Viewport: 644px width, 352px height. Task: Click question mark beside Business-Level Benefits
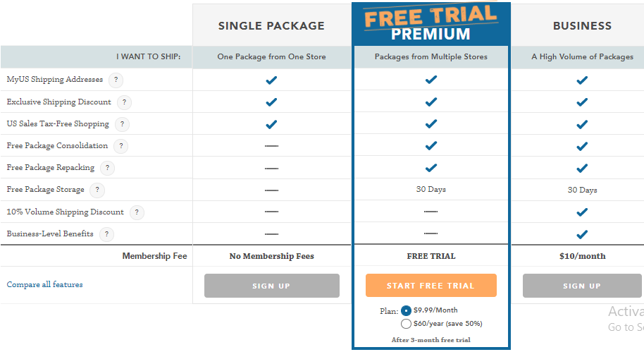[107, 234]
